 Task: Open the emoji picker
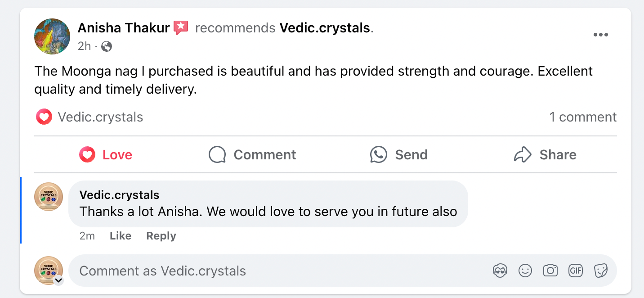point(525,271)
